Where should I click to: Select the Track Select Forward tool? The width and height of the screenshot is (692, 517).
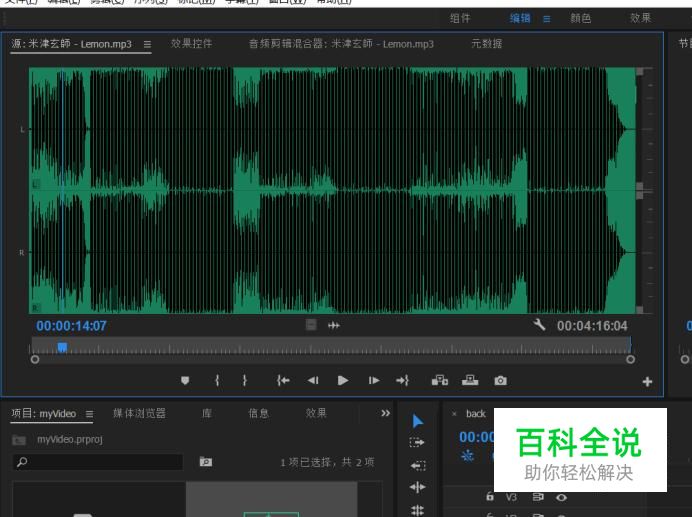pos(417,442)
